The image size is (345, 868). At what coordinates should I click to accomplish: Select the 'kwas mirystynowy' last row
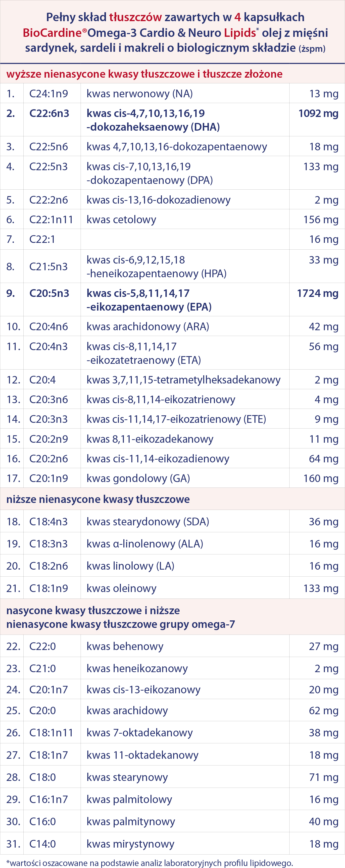[x=173, y=844]
